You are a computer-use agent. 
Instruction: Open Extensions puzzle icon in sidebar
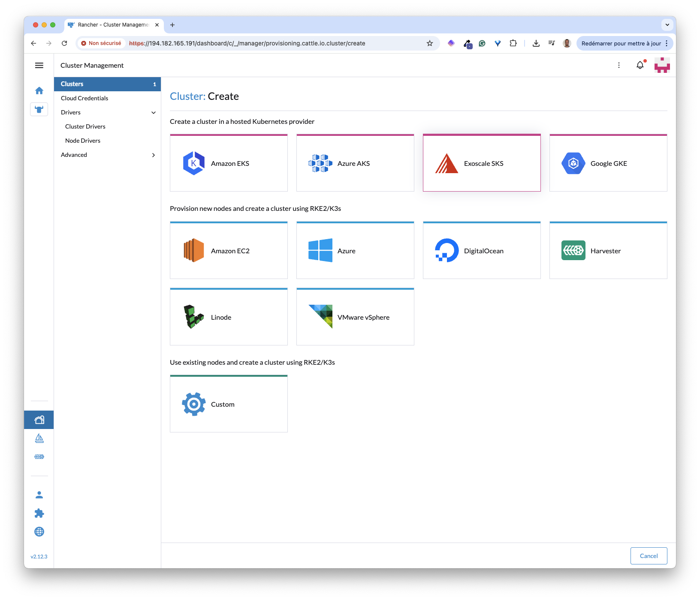[x=39, y=513]
